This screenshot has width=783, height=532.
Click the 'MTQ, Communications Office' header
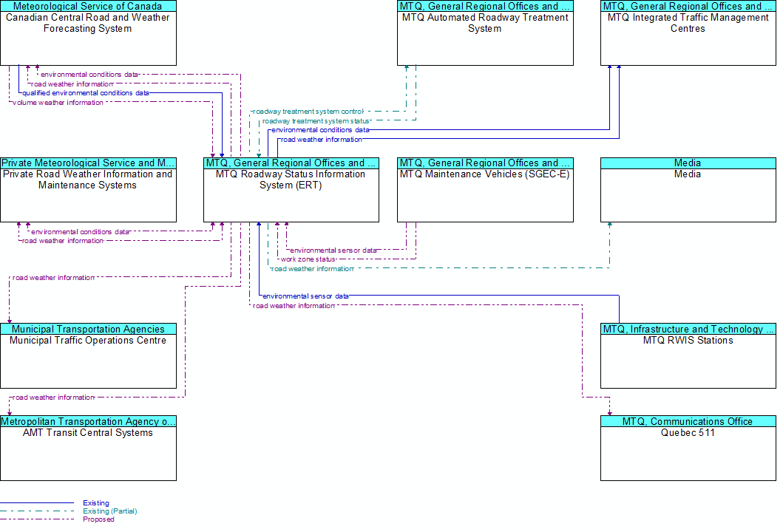(688, 422)
